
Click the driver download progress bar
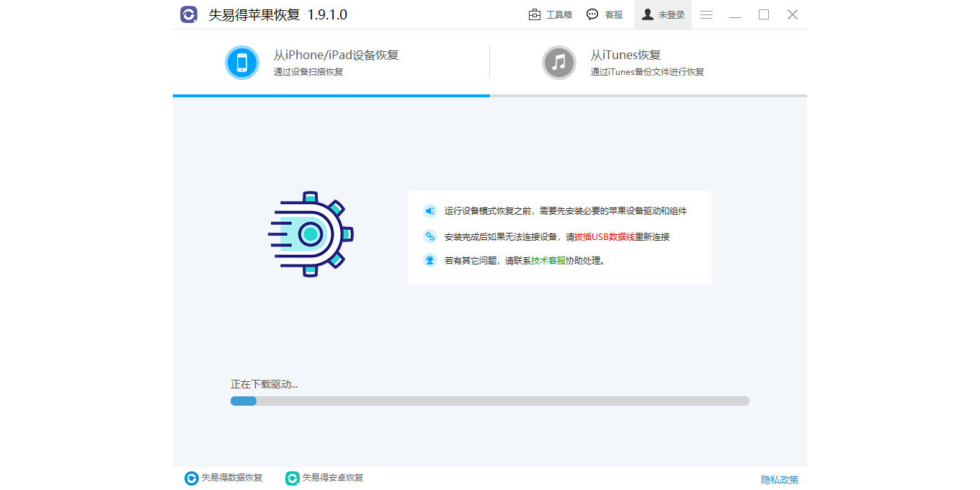point(490,401)
